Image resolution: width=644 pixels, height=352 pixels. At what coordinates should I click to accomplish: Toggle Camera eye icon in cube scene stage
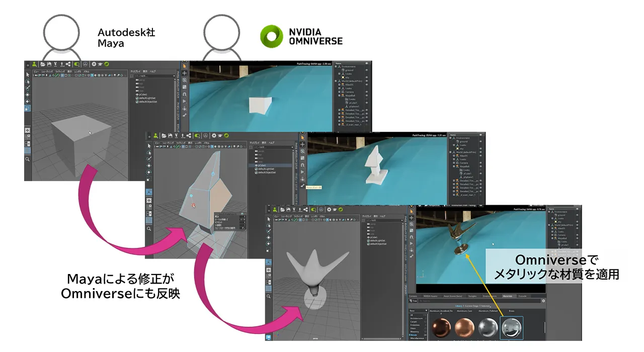367,92
